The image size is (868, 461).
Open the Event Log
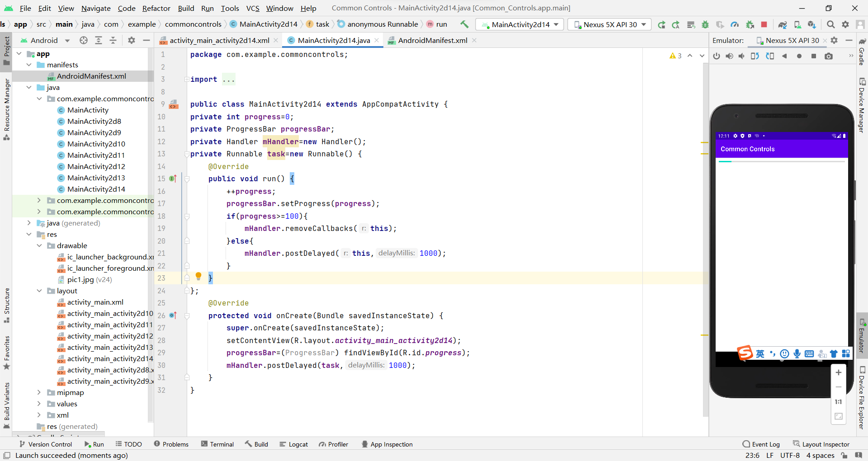[x=765, y=444]
